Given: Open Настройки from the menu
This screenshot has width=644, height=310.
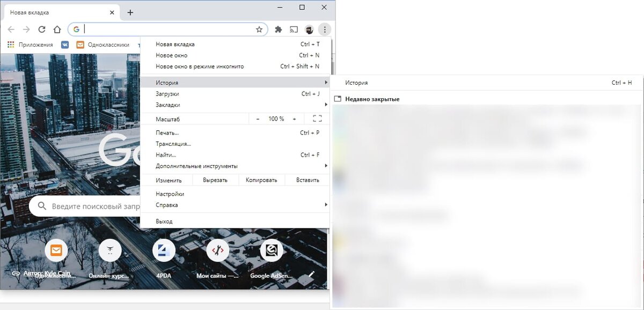Looking at the screenshot, I should 235,194.
